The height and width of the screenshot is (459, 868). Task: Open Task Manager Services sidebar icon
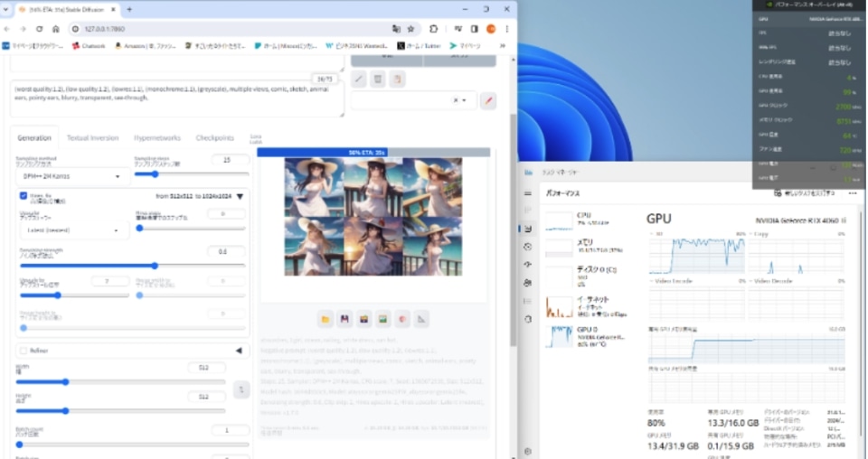click(x=527, y=319)
